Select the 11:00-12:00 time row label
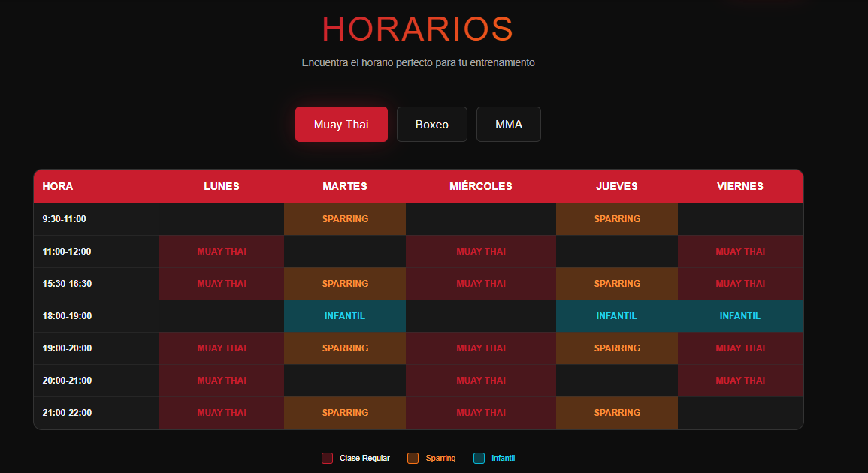Viewport: 868px width, 473px height. [67, 252]
